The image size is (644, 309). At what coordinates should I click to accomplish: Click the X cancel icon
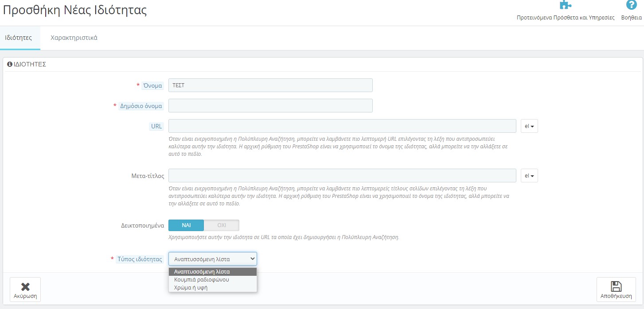tap(25, 286)
